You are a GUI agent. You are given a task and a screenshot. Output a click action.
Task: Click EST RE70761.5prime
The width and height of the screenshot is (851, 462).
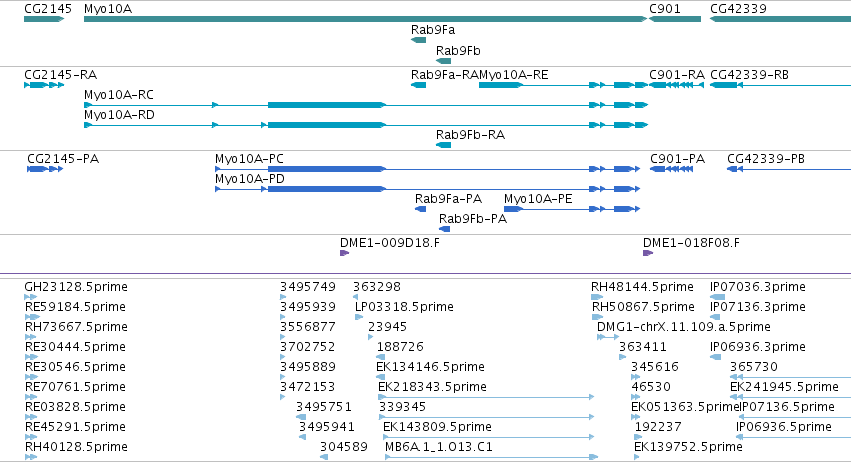pos(75,387)
